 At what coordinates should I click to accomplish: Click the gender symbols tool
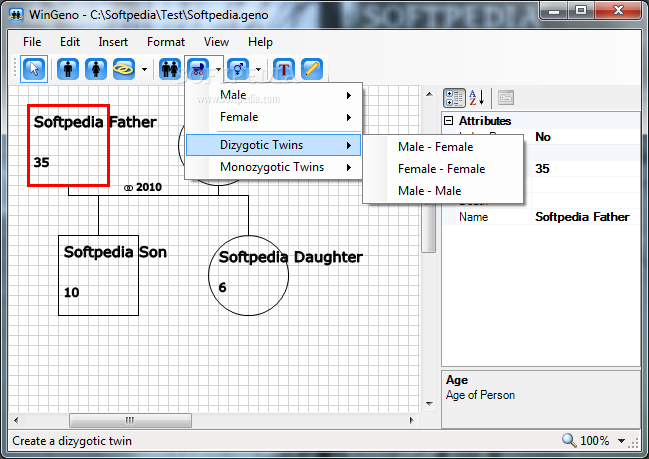238,69
